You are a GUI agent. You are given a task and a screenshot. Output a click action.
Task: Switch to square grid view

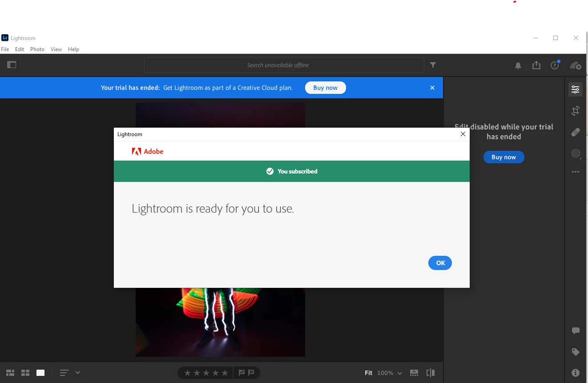click(x=25, y=373)
